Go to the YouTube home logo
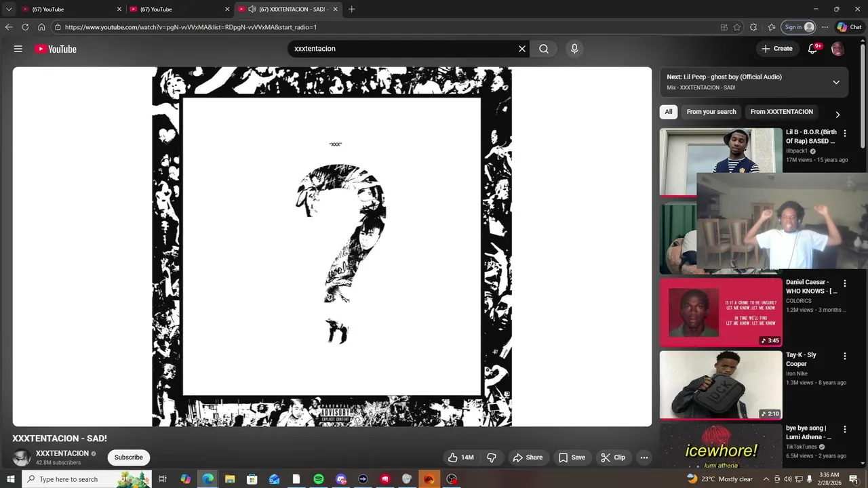 point(56,49)
